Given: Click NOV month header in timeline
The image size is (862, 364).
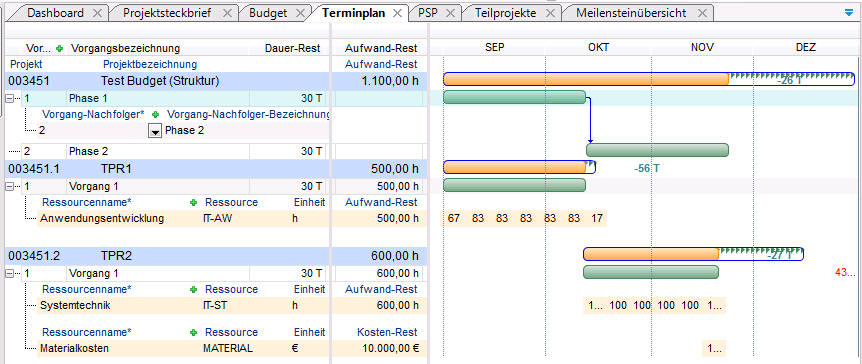Looking at the screenshot, I should pyautogui.click(x=702, y=47).
